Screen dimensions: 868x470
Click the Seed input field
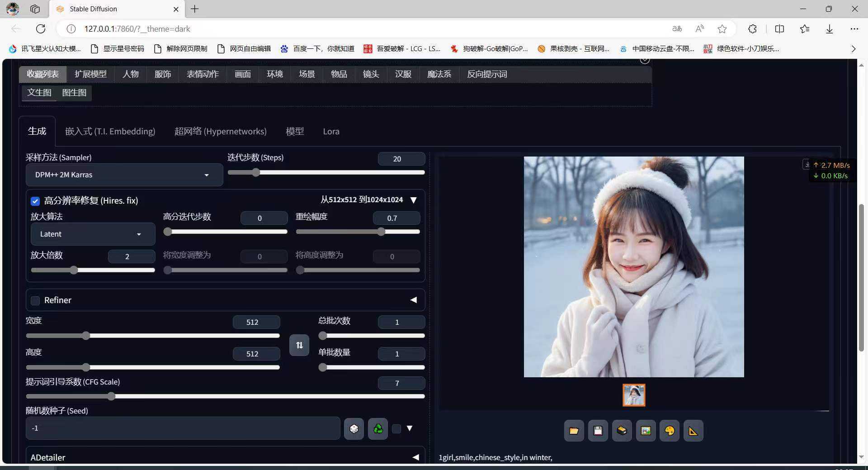coord(183,428)
